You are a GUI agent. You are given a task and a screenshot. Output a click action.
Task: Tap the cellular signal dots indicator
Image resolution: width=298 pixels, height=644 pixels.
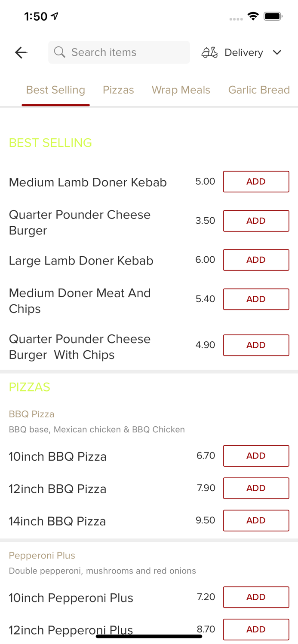tap(236, 19)
